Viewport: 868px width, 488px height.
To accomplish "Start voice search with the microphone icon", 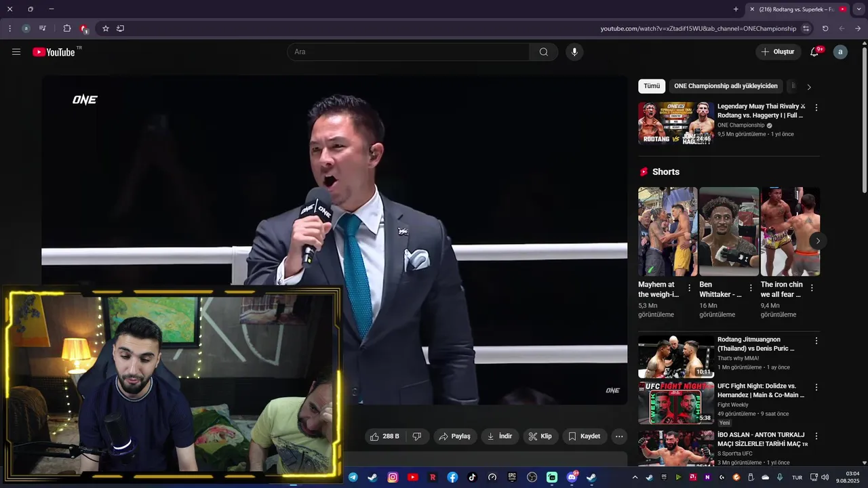I will (574, 52).
